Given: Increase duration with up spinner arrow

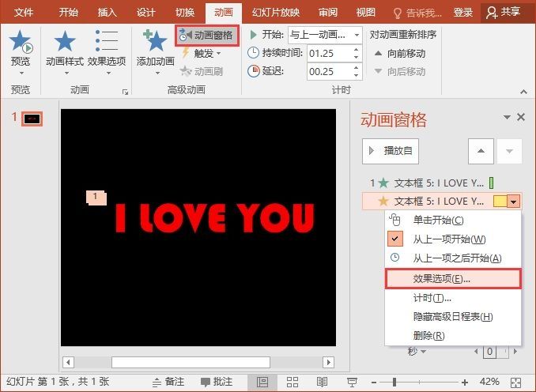Looking at the screenshot, I should point(357,50).
